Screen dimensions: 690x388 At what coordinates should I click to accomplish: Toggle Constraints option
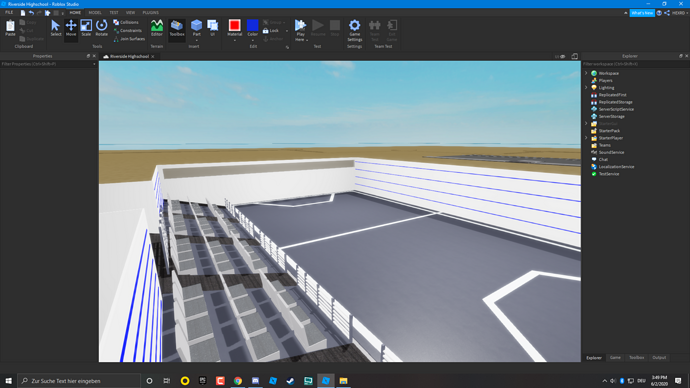[128, 31]
